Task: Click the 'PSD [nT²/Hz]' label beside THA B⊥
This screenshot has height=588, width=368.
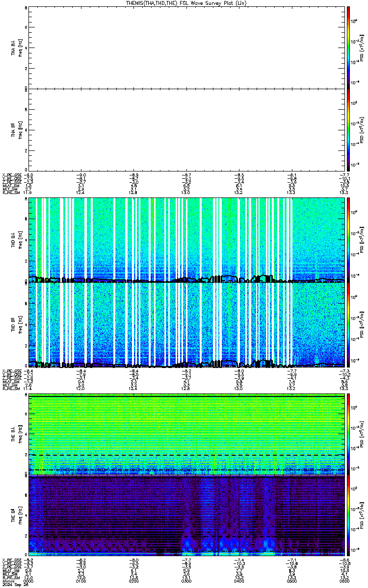Action: tap(362, 48)
